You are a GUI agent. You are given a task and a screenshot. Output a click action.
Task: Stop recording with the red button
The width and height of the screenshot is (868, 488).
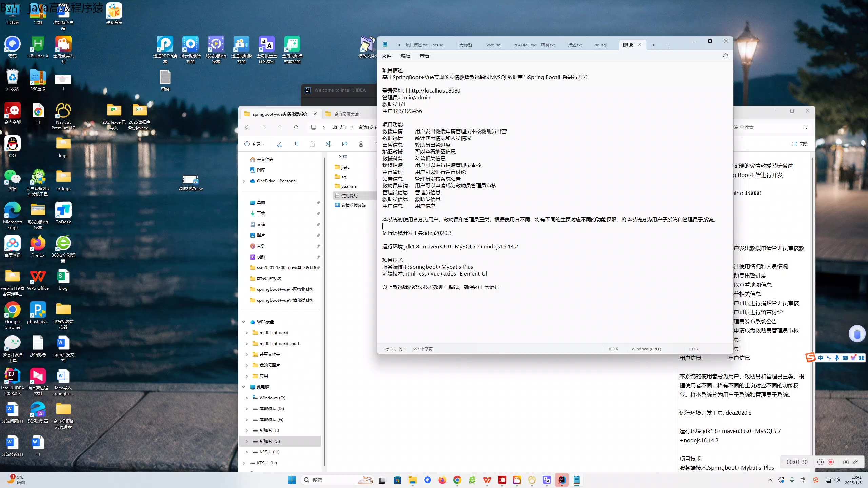pos(831,462)
